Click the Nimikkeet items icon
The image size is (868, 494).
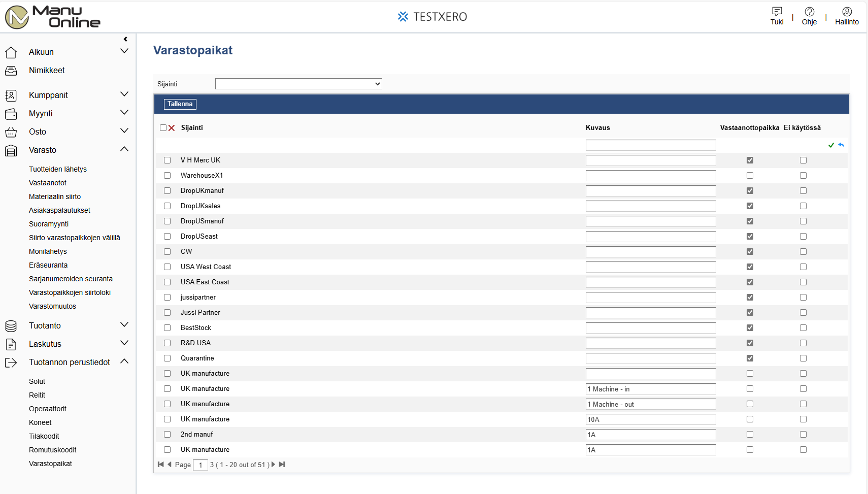pos(11,71)
